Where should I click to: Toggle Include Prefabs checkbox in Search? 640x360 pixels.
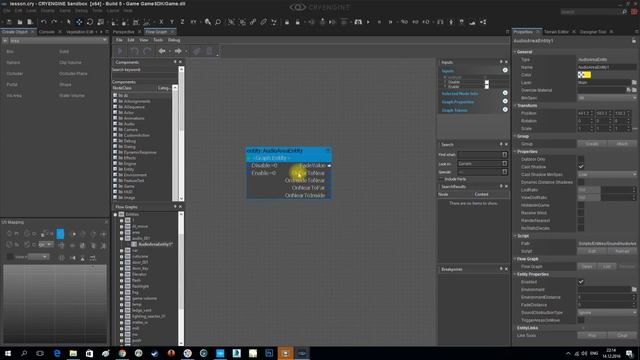coord(441,179)
